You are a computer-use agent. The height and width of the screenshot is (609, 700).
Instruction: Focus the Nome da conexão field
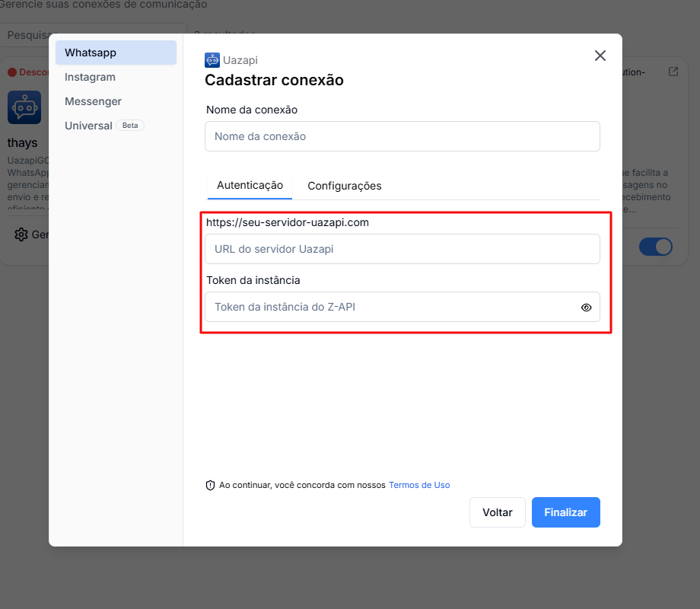[402, 136]
